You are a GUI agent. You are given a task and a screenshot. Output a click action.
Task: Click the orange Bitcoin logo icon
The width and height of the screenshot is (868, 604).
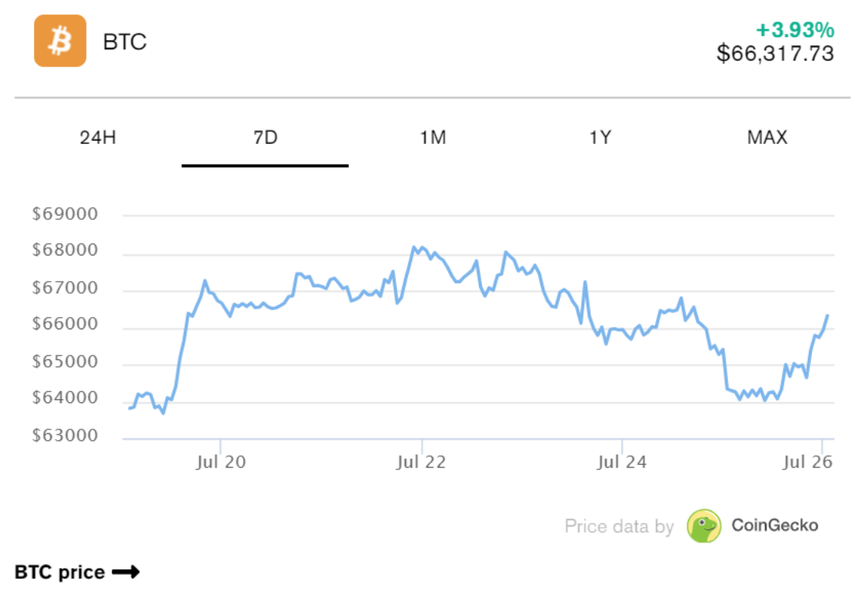[x=60, y=41]
